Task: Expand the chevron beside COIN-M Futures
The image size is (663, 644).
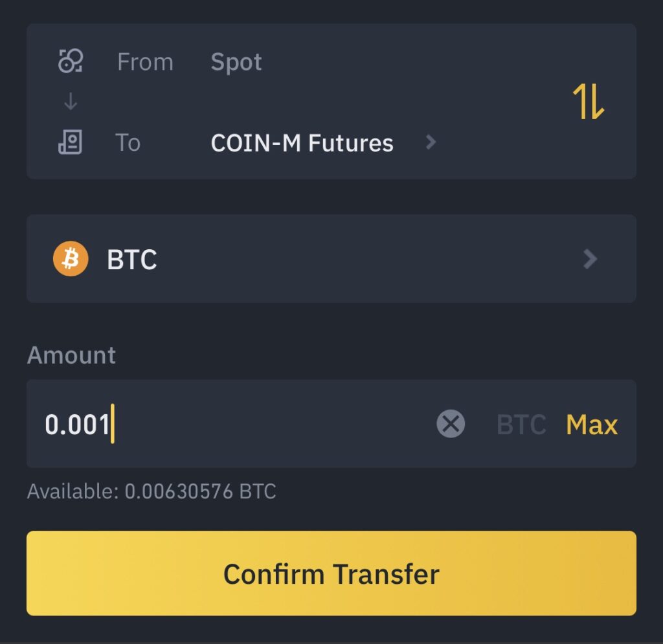Action: point(431,142)
